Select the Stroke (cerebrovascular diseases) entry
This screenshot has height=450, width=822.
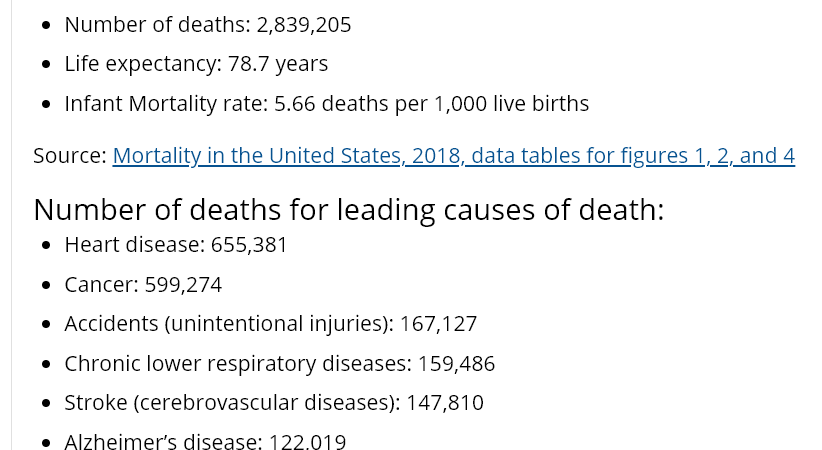(x=274, y=403)
